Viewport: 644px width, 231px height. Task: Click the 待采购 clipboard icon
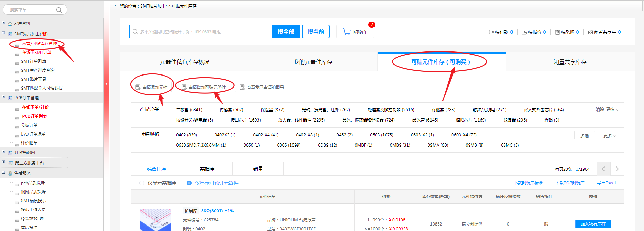(557, 32)
